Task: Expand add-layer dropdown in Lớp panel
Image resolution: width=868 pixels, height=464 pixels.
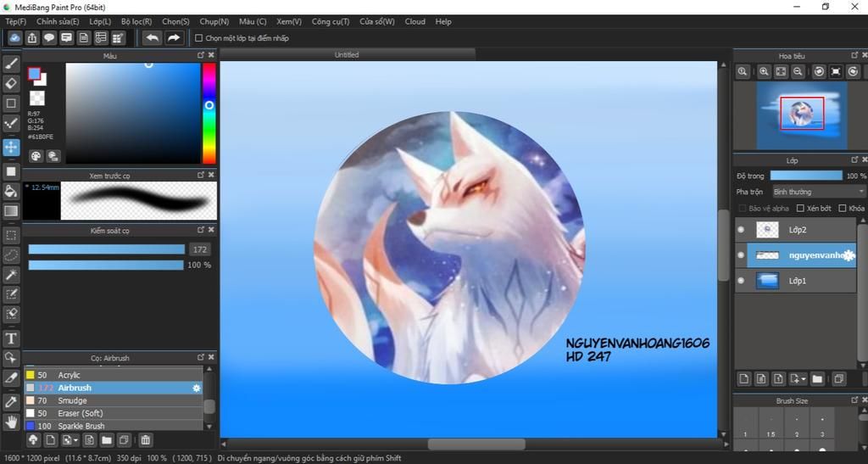Action: coord(804,378)
